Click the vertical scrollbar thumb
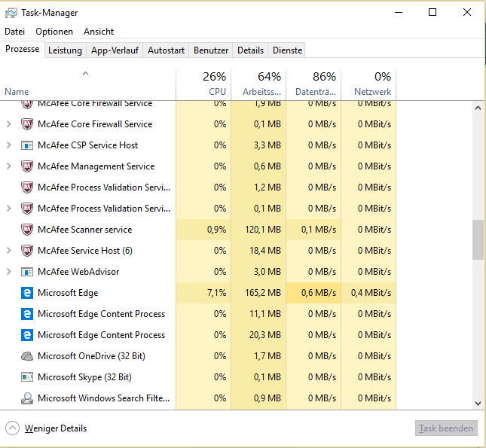Viewport: 486px width, 448px height. (478, 239)
